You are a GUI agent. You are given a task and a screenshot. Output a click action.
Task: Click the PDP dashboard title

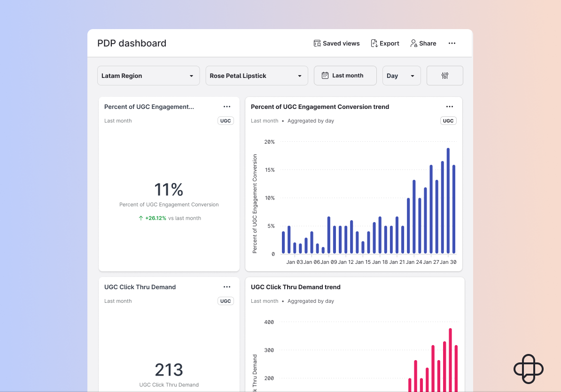click(132, 43)
